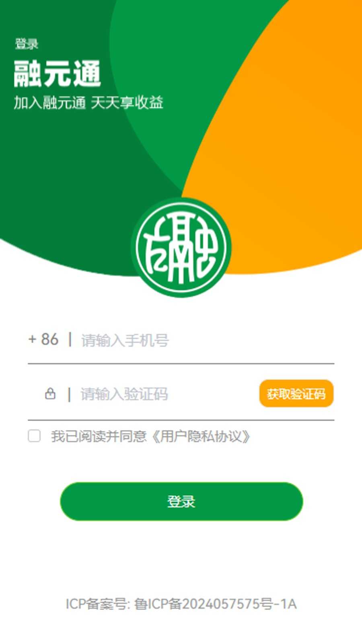Click the vertical divider after the padlock icon

[69, 394]
